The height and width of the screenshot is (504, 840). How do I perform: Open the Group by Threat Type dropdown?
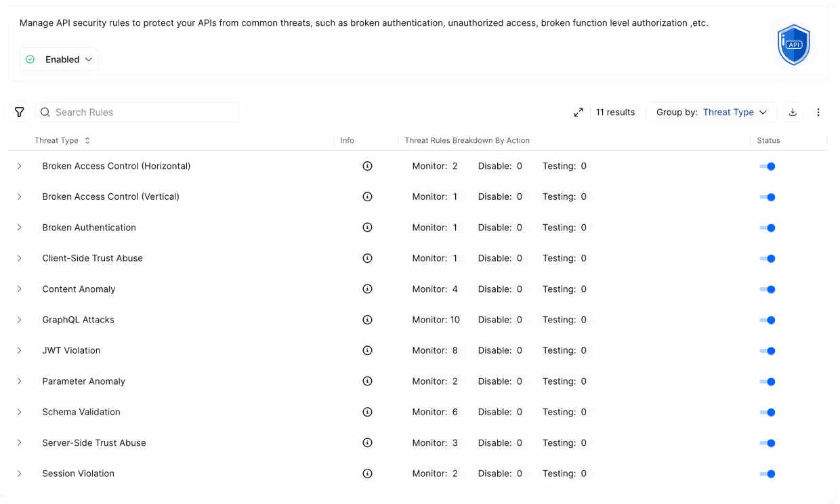[736, 112]
